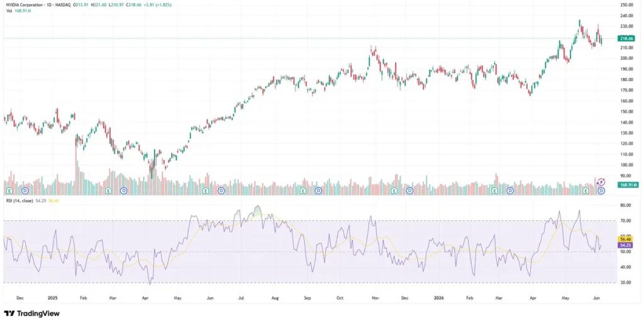Open the dividend D marker in mid-March 2025

tap(124, 191)
